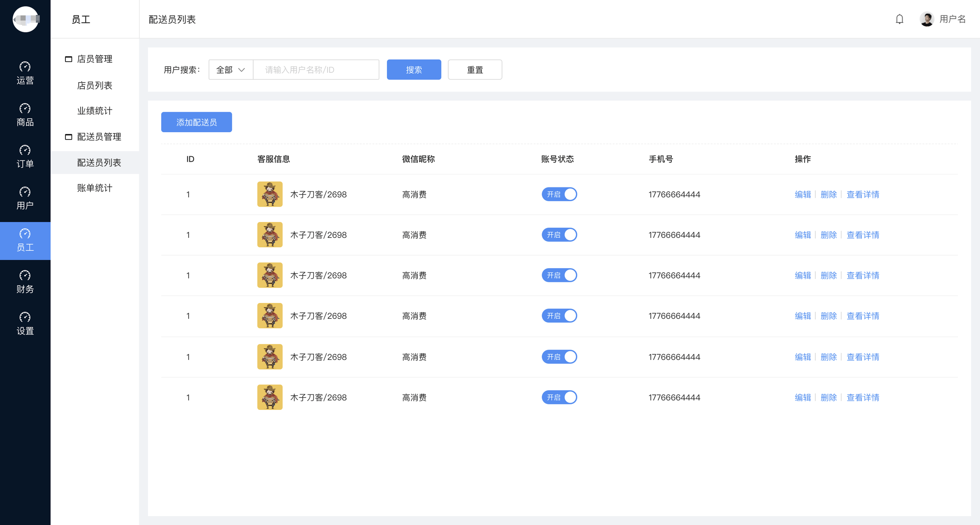Select the 员工 section in sidebar
980x525 pixels.
tap(25, 240)
